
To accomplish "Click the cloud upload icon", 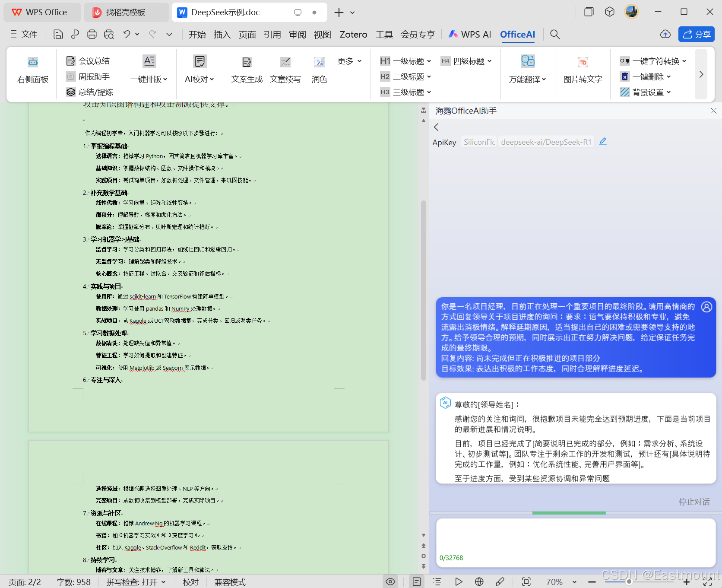I will pos(665,35).
